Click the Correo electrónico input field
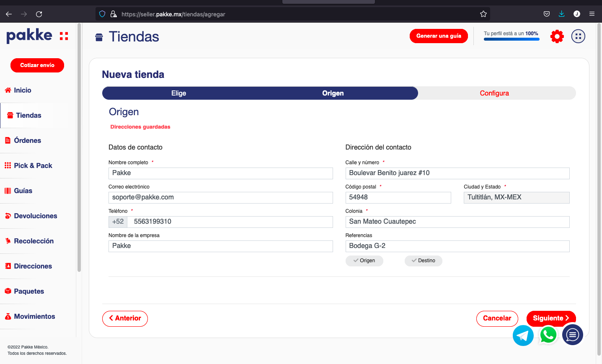The image size is (602, 364). tap(221, 197)
